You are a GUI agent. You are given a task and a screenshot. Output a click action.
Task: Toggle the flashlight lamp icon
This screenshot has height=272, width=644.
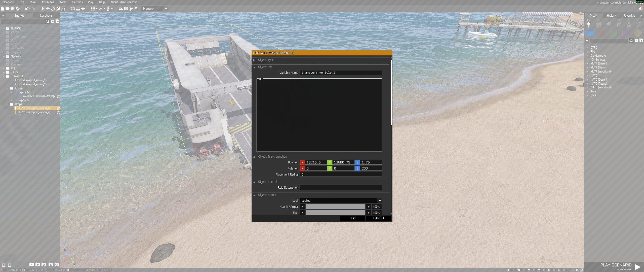[131, 9]
